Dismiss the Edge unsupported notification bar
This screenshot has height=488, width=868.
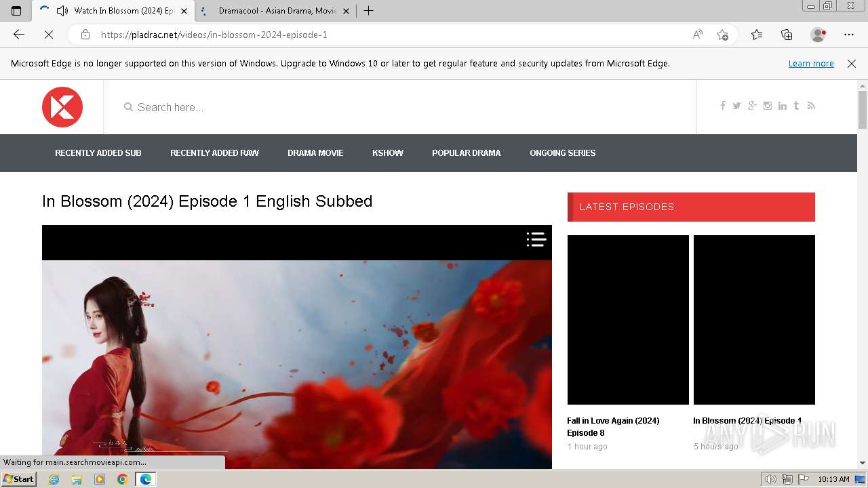[852, 64]
